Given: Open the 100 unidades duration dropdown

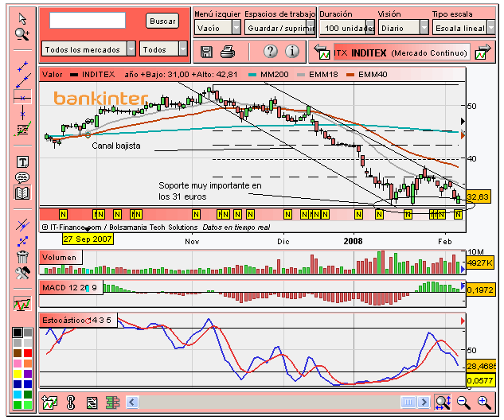Looking at the screenshot, I should coord(347,28).
